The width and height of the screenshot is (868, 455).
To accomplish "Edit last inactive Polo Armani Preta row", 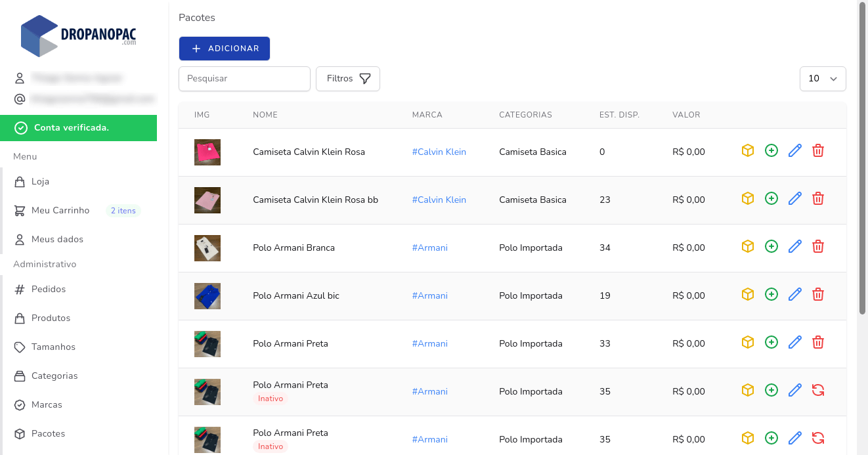I will tap(795, 438).
